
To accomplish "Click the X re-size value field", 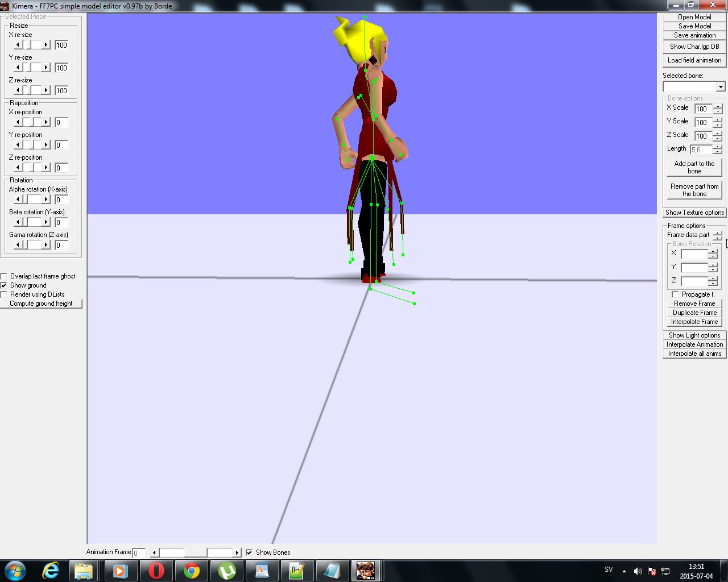I will (61, 45).
